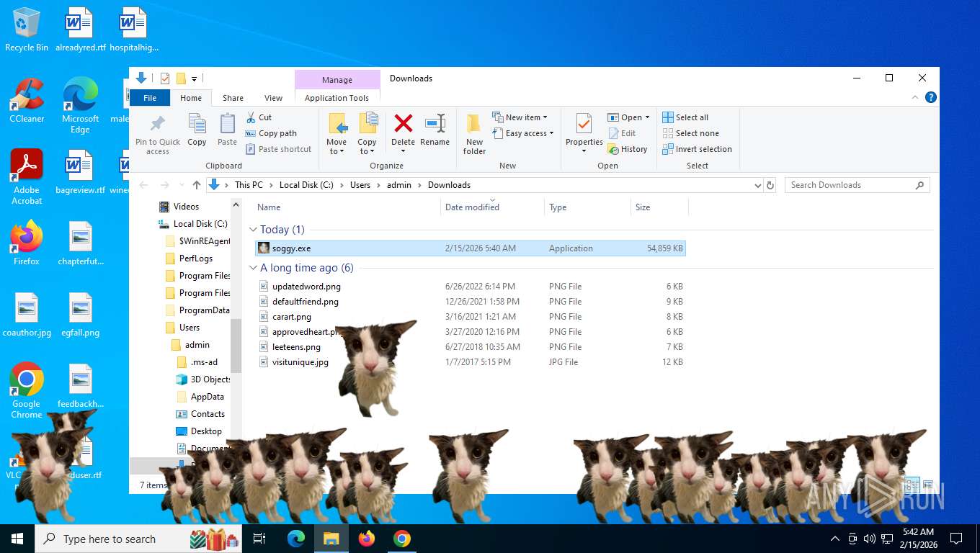This screenshot has height=553, width=980.
Task: Click the volume icon in system tray
Action: (x=869, y=539)
